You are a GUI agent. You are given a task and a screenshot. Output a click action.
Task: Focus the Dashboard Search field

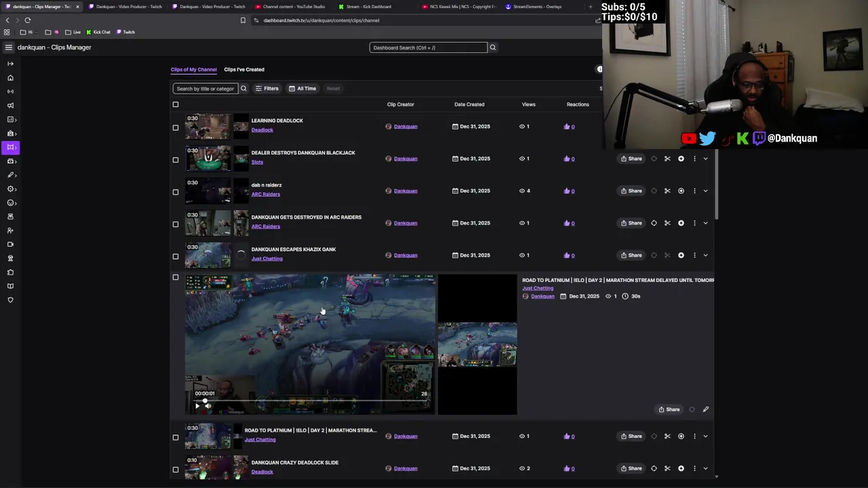(429, 47)
